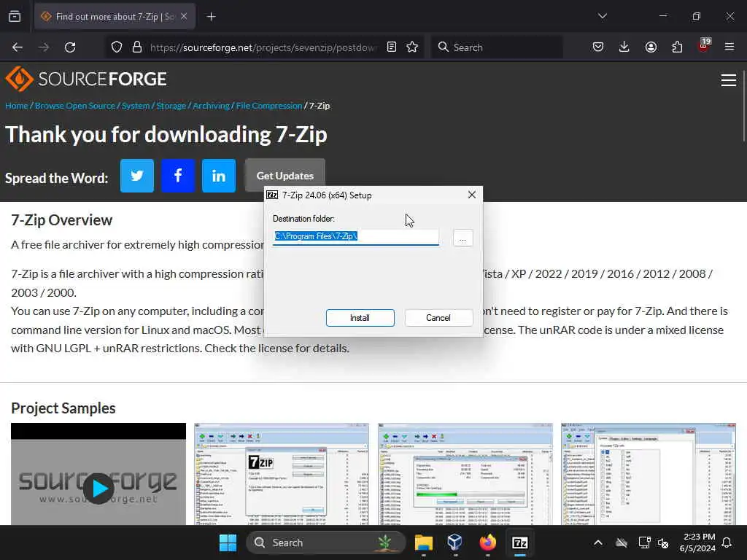Click the Firefox forward arrow
Image resolution: width=747 pixels, height=560 pixels.
click(44, 47)
